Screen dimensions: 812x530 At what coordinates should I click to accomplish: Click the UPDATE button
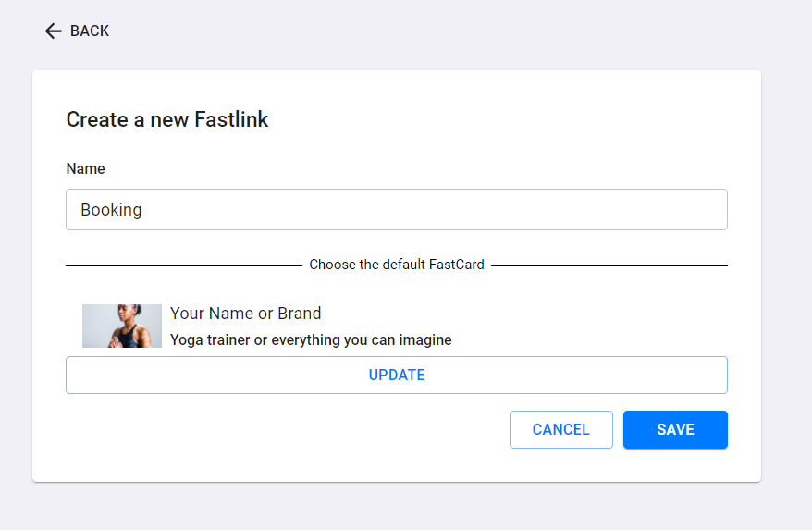click(x=397, y=376)
